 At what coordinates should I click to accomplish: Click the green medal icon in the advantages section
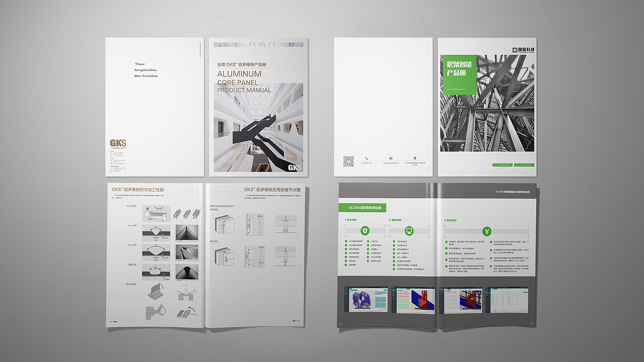[x=487, y=231]
